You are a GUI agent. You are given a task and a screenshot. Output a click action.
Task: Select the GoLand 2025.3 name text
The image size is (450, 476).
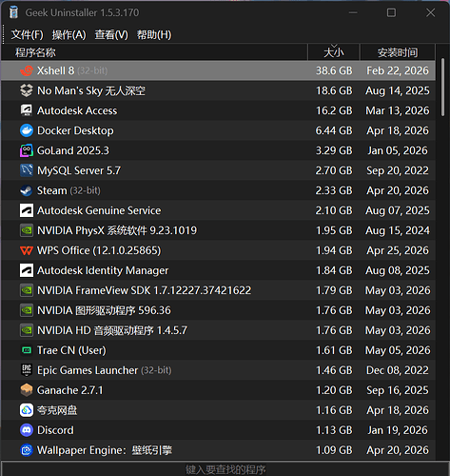(x=73, y=150)
